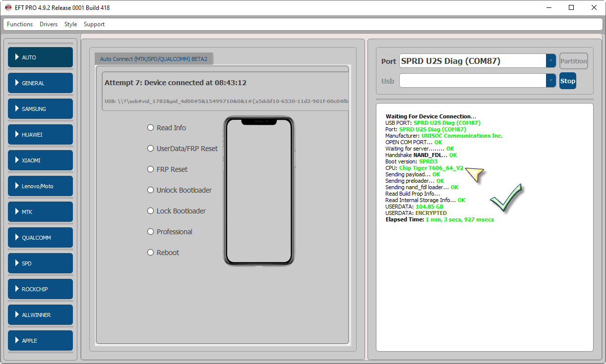Image resolution: width=606 pixels, height=364 pixels.
Task: Open the QUALCOMM section
Action: (40, 237)
